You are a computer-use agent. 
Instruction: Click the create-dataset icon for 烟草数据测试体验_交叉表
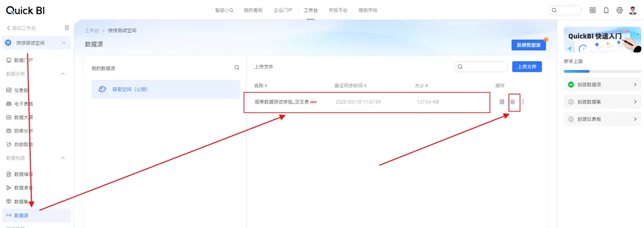pyautogui.click(x=502, y=102)
